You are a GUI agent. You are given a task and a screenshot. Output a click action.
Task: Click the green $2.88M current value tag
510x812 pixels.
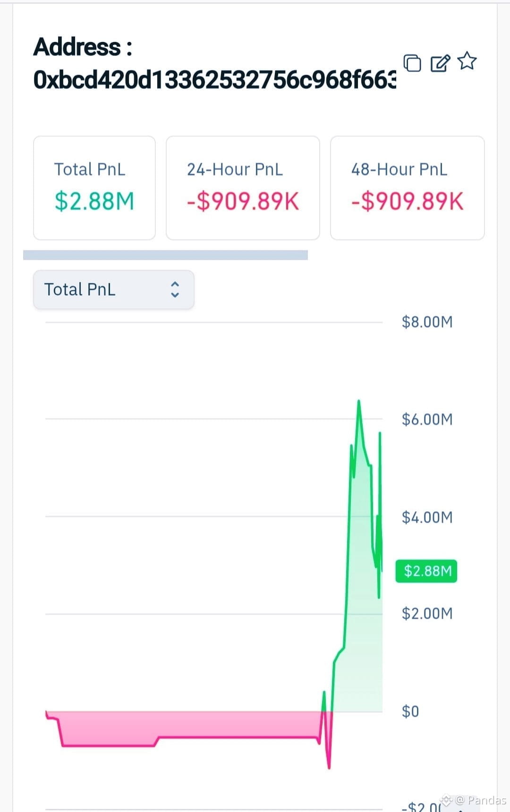pos(426,571)
